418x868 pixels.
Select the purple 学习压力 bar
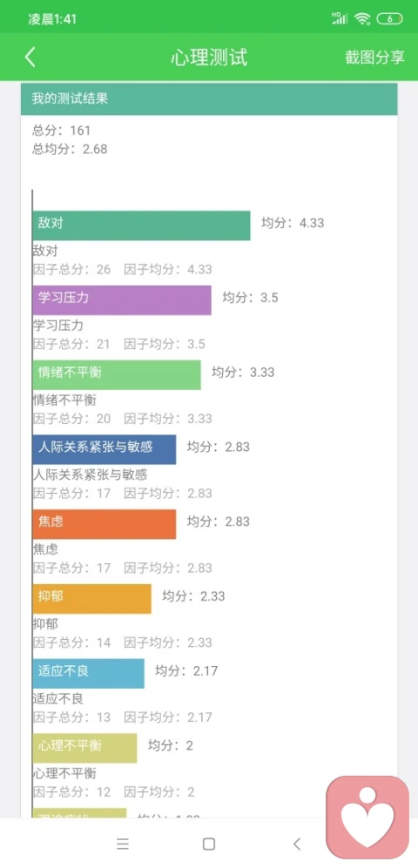pyautogui.click(x=122, y=300)
